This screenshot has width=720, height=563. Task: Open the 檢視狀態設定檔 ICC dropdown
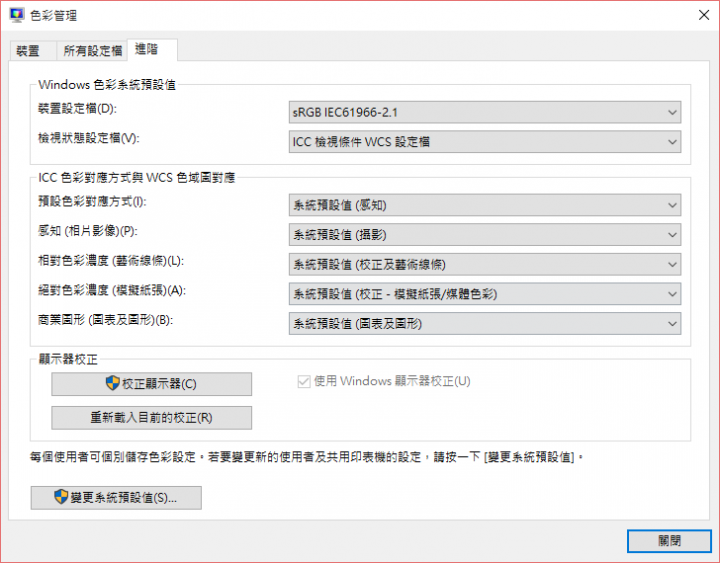click(484, 142)
